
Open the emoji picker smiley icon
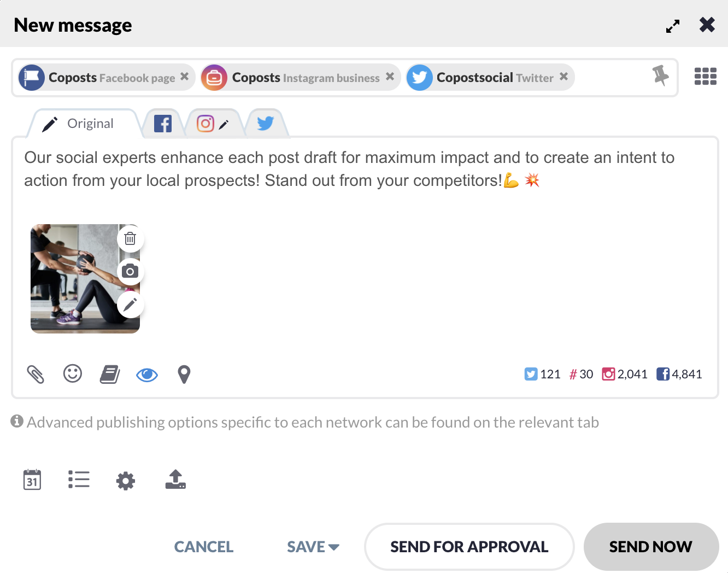[x=73, y=374]
